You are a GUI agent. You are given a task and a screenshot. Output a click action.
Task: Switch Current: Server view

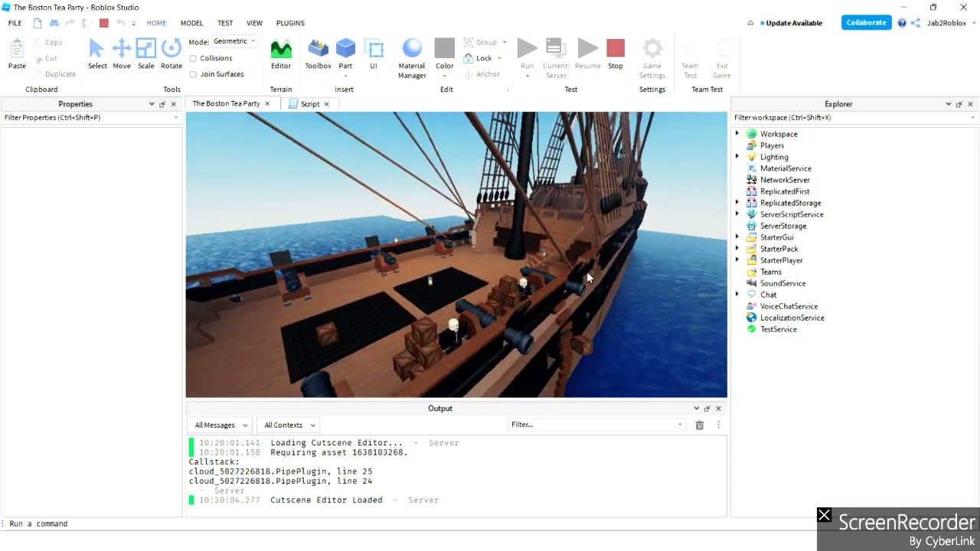(x=556, y=59)
